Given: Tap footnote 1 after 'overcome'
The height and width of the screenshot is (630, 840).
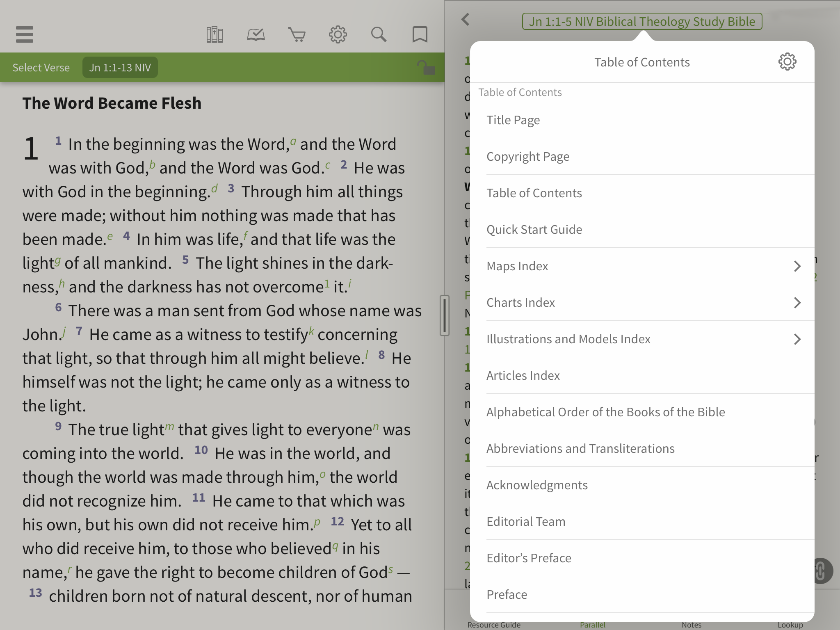Looking at the screenshot, I should 327,283.
